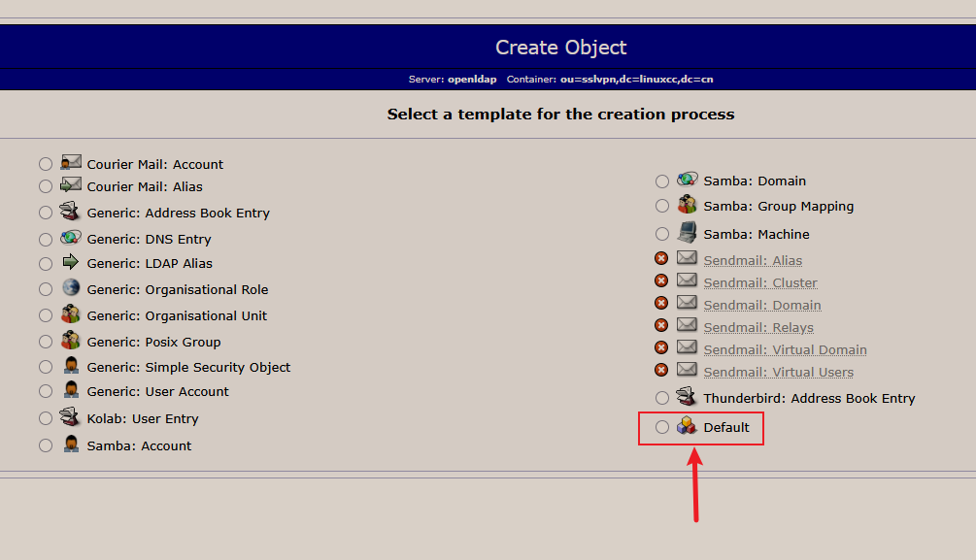The height and width of the screenshot is (560, 976).
Task: Click the Courier Mail: Alias label
Action: click(145, 186)
